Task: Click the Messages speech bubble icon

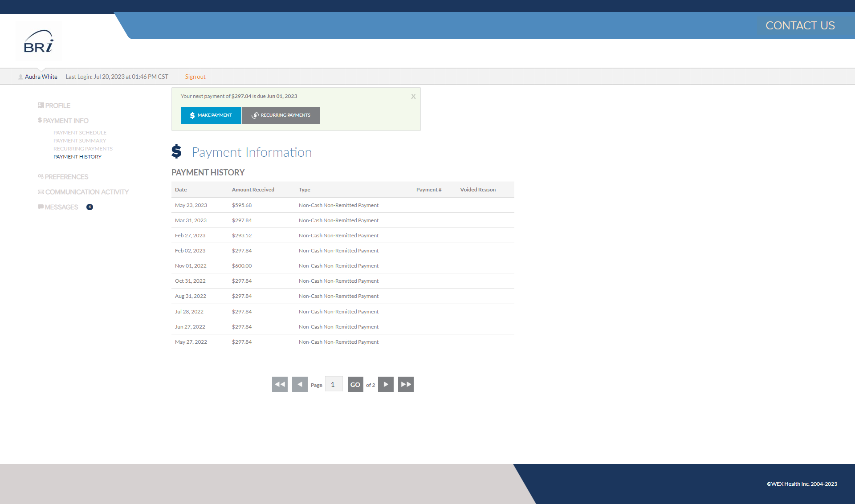Action: 41,207
